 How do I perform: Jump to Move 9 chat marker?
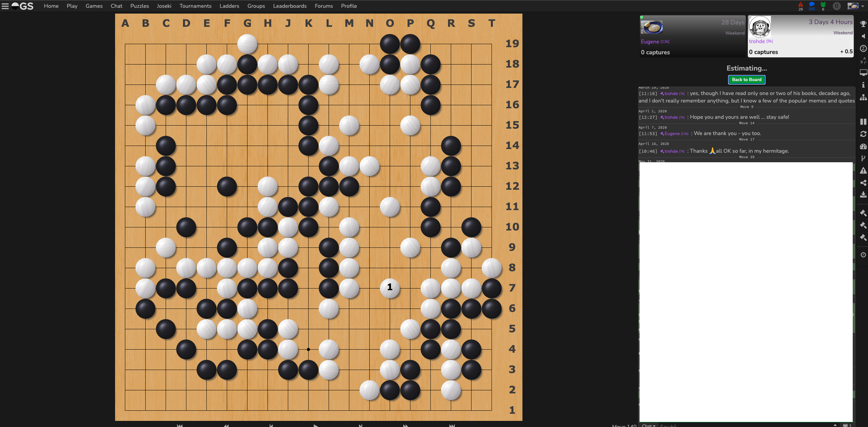click(746, 107)
